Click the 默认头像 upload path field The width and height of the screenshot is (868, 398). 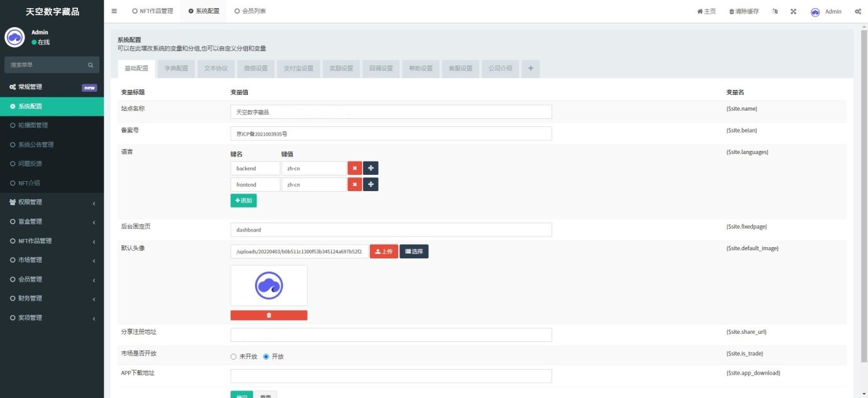299,252
